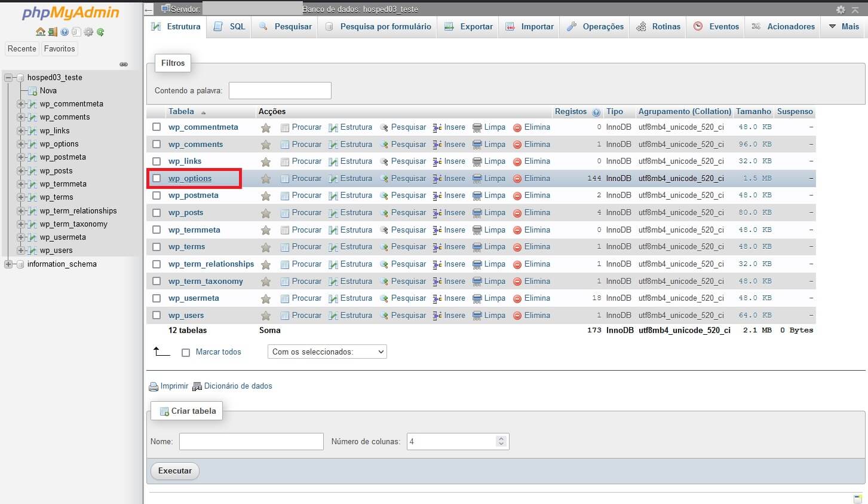
Task: Click the Favoritos button in sidebar
Action: (59, 49)
